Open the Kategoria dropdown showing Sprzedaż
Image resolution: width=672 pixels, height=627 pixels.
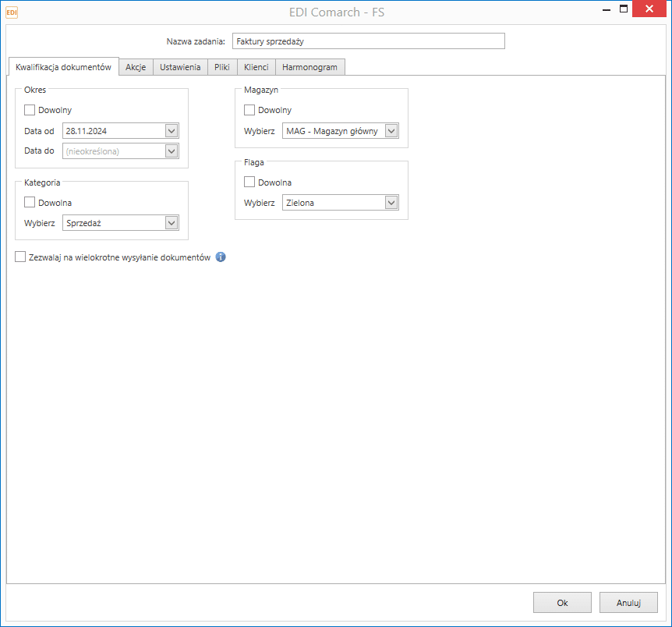point(172,222)
